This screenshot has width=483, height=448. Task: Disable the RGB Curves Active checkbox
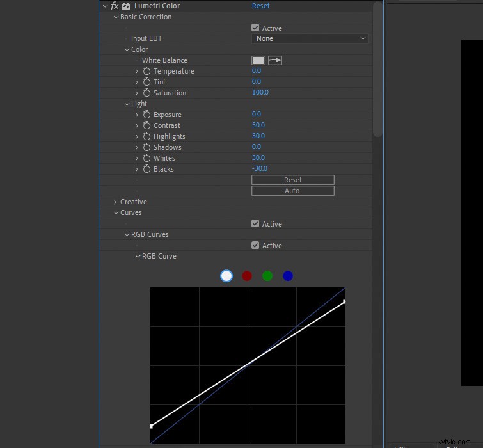pyautogui.click(x=255, y=246)
